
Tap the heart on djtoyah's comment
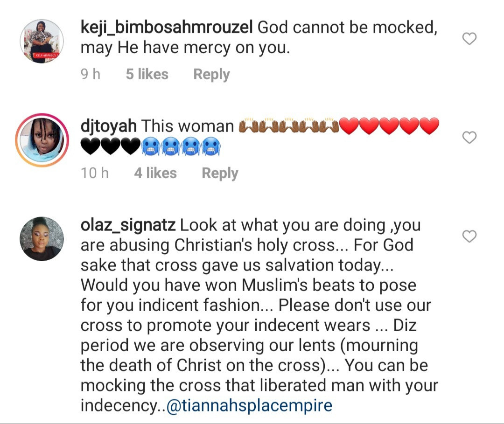point(469,138)
